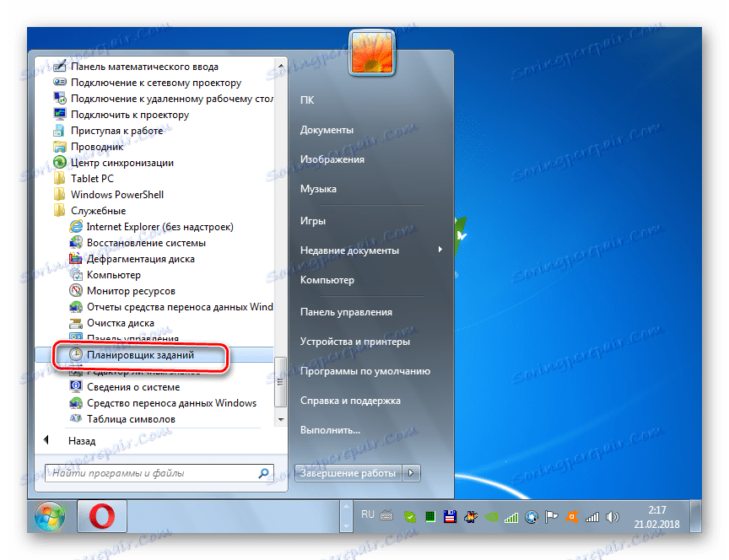Go back with the Назад button
The image size is (729, 560).
tap(82, 440)
